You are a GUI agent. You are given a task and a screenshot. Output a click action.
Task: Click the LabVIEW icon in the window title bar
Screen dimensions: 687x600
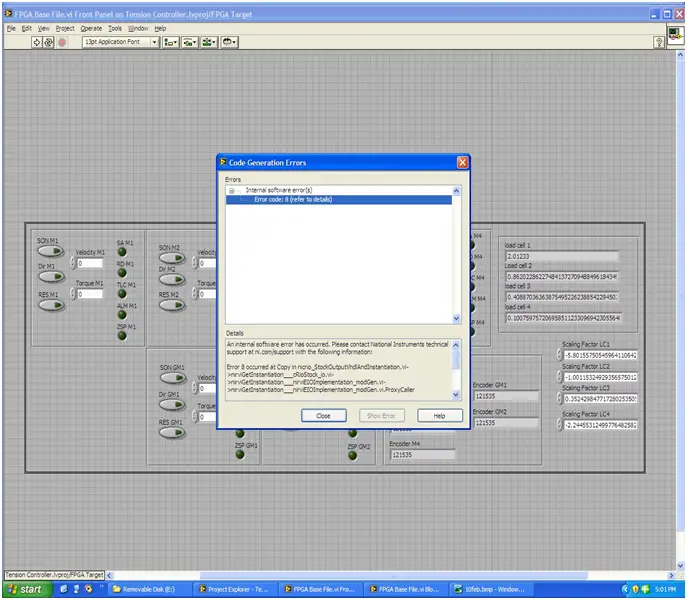(x=8, y=14)
